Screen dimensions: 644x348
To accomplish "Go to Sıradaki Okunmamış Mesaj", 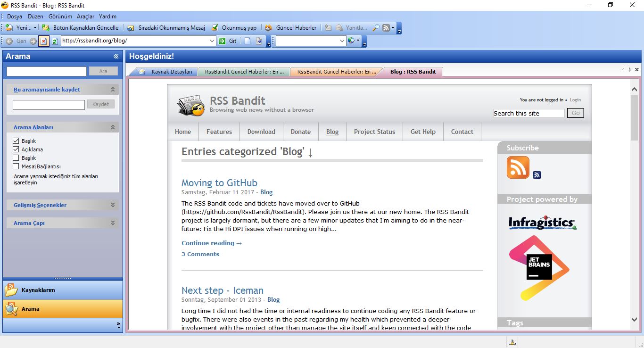I will 165,28.
